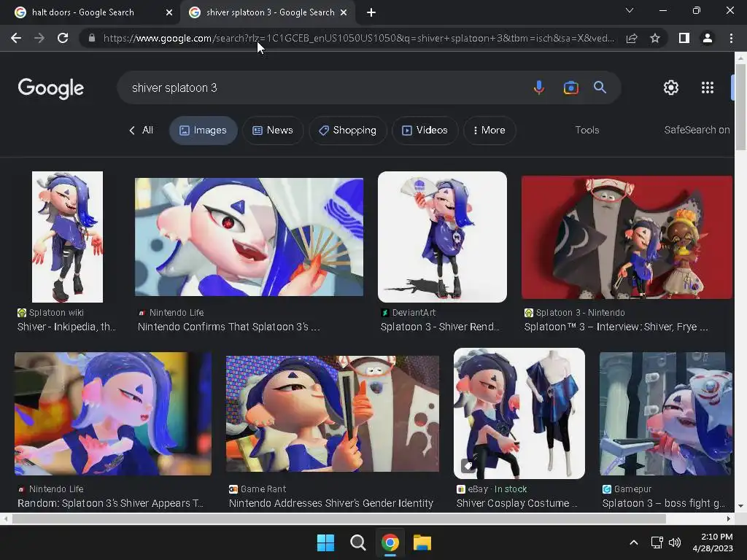747x560 pixels.
Task: Open network status in tray
Action: coord(657,542)
